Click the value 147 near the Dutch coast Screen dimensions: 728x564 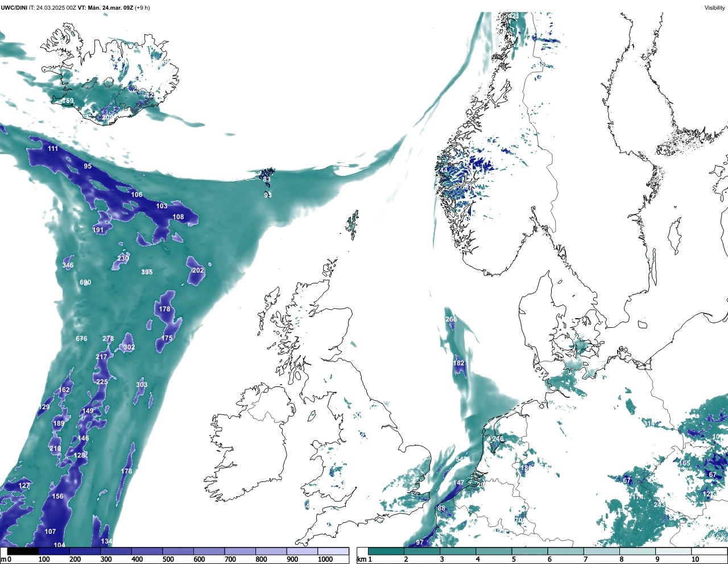point(458,483)
